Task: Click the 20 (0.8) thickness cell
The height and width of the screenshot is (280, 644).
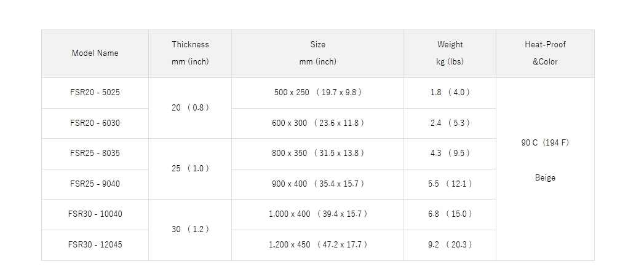Action: point(190,108)
